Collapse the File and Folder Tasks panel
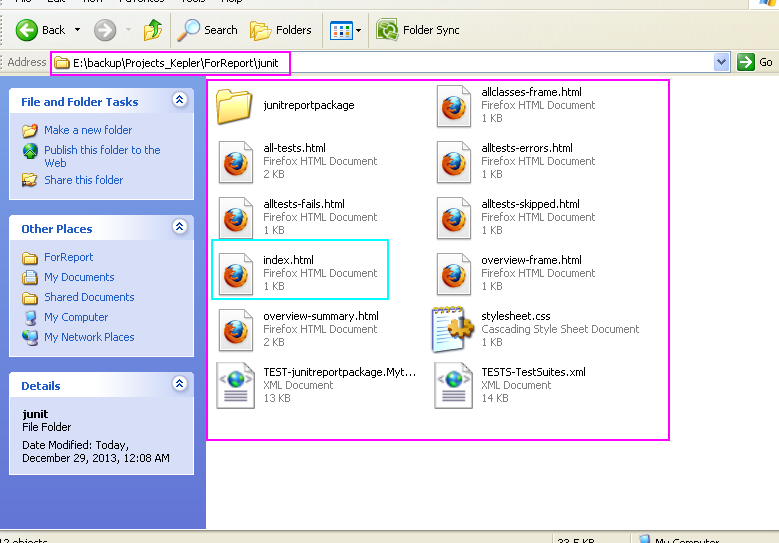 tap(179, 100)
